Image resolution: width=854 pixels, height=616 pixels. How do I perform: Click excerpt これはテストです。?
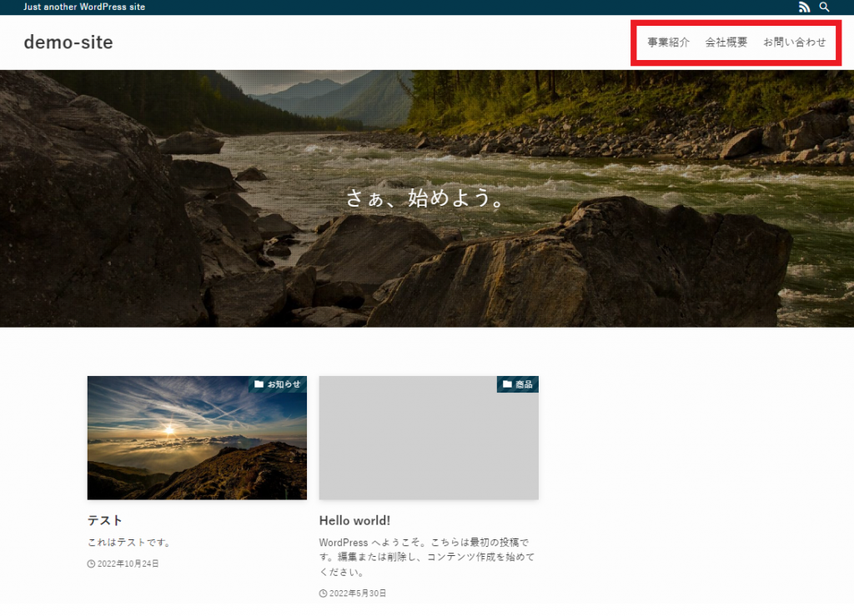click(131, 542)
